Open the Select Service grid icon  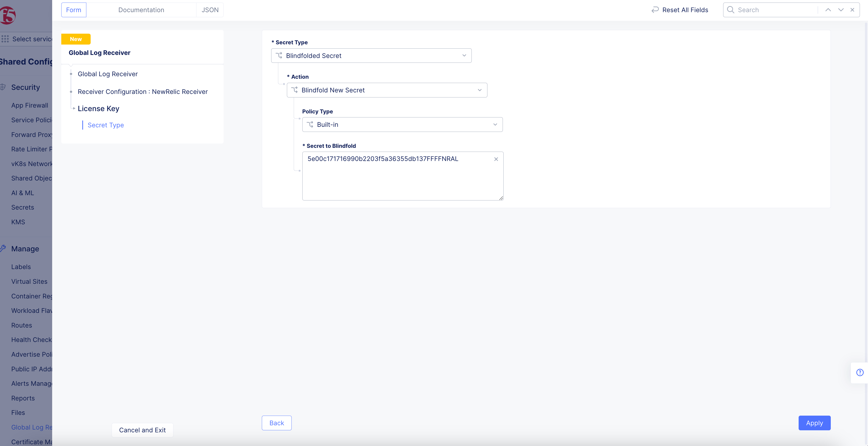pyautogui.click(x=5, y=39)
